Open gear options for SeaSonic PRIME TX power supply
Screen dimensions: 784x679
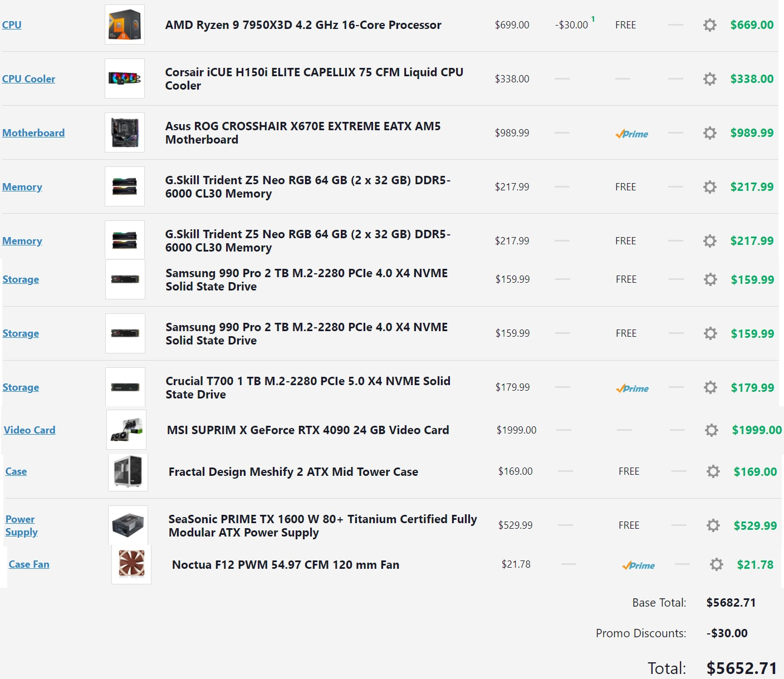click(713, 526)
